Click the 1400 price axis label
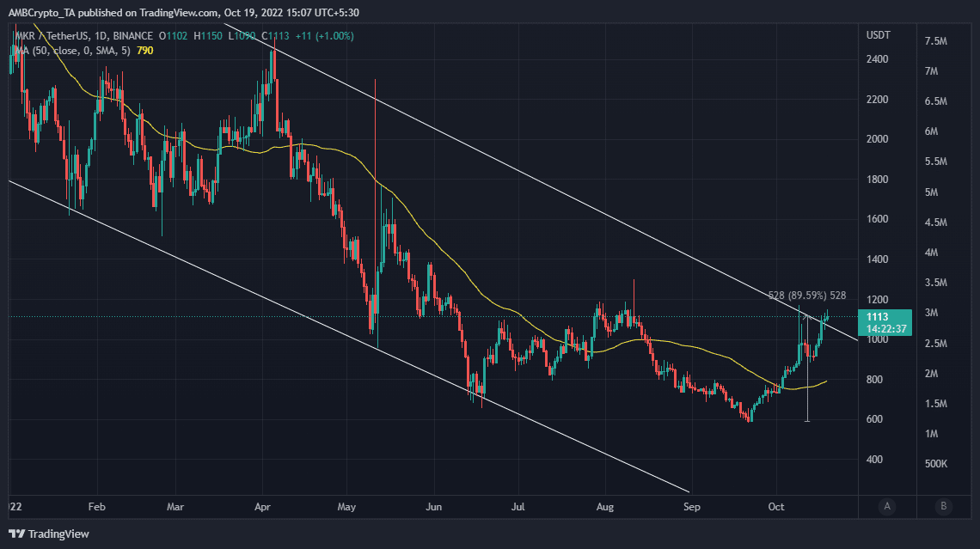The height and width of the screenshot is (549, 980). pos(877,259)
